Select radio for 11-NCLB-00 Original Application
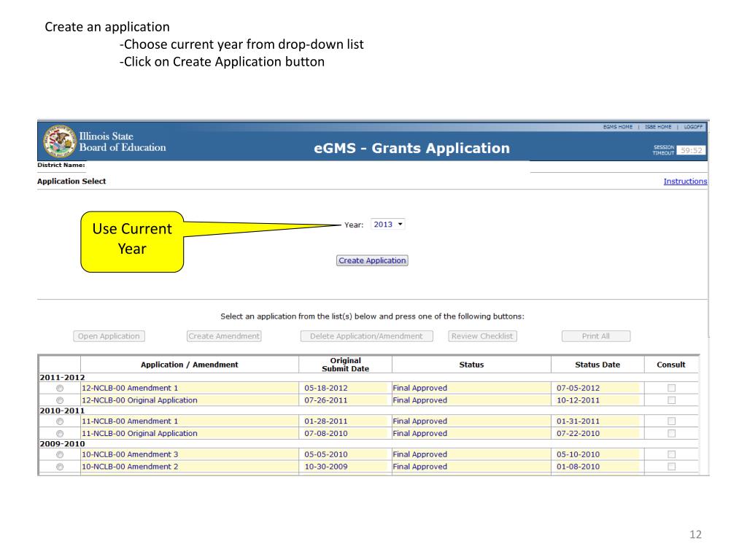Screen dimensions: 747x560 (60, 434)
